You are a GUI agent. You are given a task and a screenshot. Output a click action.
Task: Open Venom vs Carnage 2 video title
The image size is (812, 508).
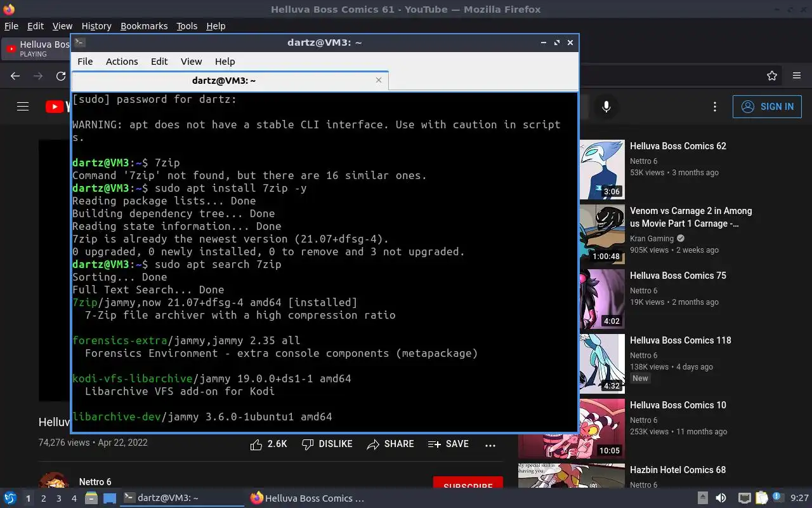click(691, 217)
